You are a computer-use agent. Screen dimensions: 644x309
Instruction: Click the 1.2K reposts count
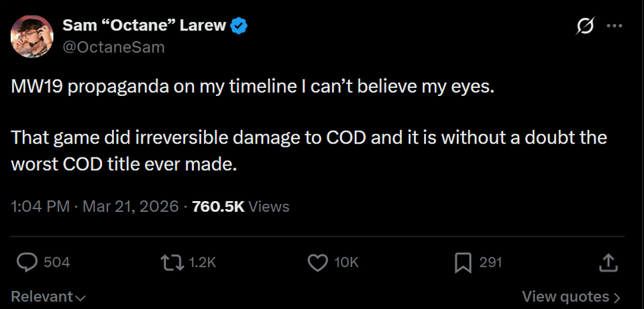point(202,263)
